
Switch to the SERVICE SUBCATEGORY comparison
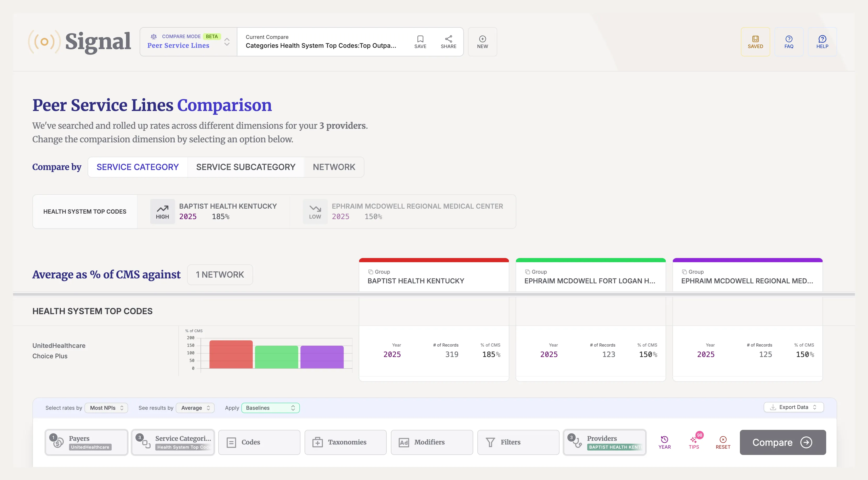coord(246,167)
